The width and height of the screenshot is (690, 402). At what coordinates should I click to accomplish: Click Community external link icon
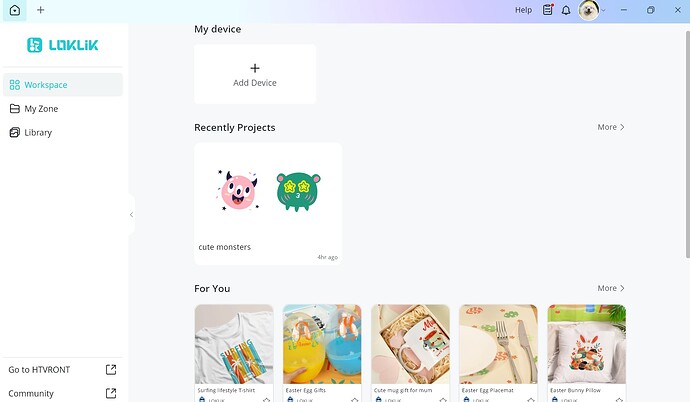[x=111, y=393]
